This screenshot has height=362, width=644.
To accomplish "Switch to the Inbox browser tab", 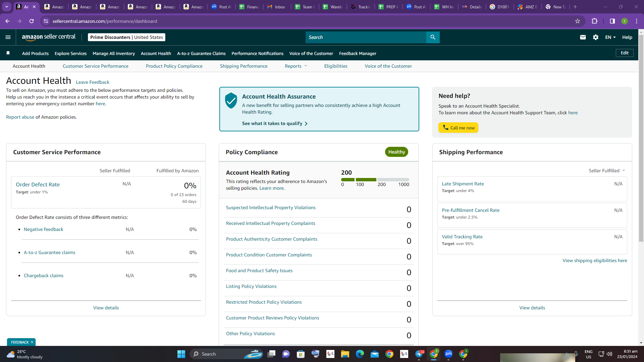I will point(277,7).
